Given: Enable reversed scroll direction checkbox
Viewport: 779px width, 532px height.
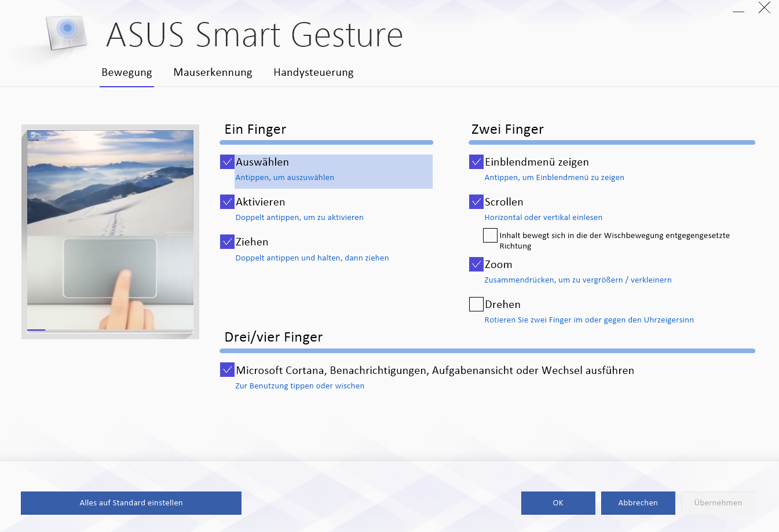Looking at the screenshot, I should (490, 235).
